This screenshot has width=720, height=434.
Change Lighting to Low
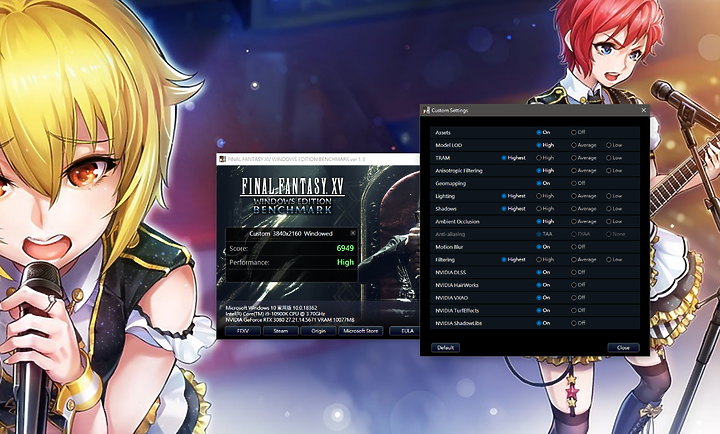[614, 196]
